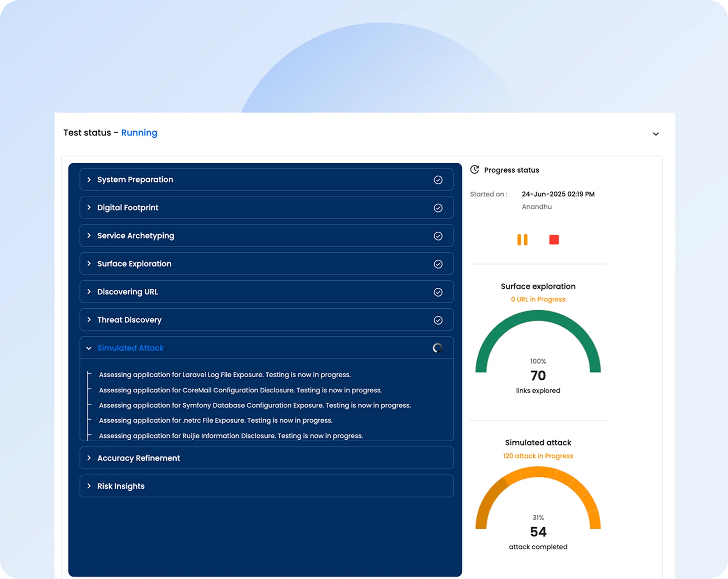Image resolution: width=728 pixels, height=579 pixels.
Task: Expand the Threat Discovery step
Action: pyautogui.click(x=89, y=320)
